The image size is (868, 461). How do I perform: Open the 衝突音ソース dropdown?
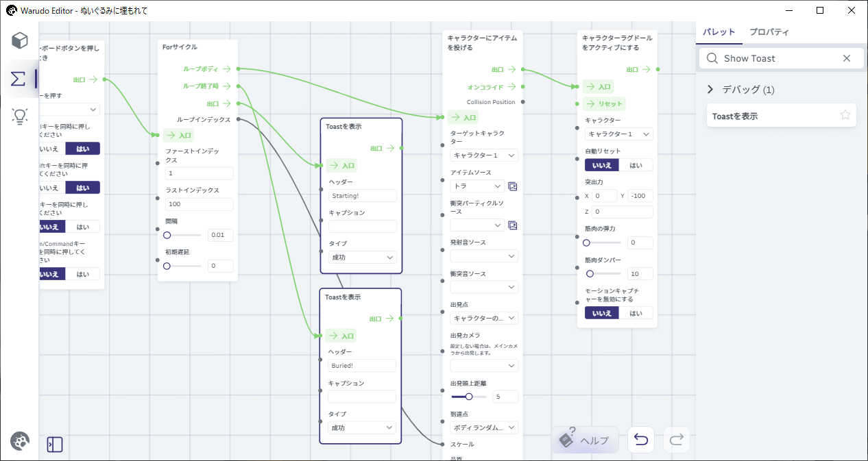484,287
